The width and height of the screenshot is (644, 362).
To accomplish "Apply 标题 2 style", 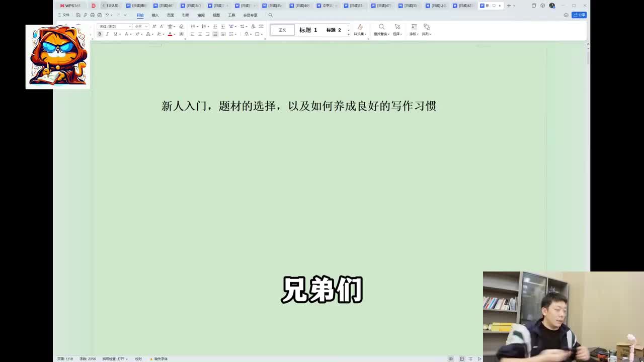I will pyautogui.click(x=334, y=30).
